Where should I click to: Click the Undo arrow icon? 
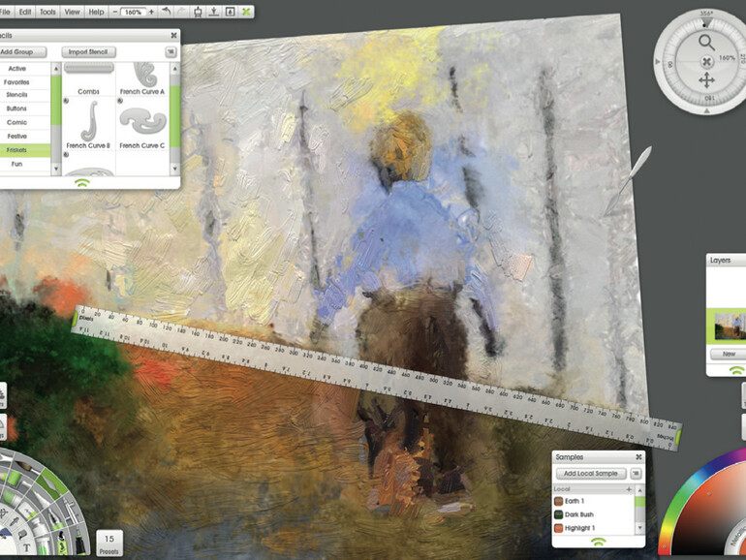tap(166, 12)
